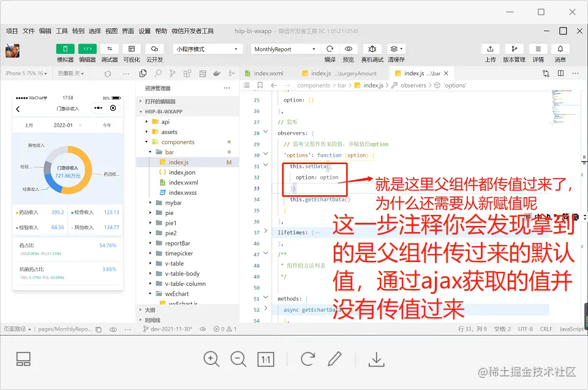Fold the observers block at line 28

coord(265,132)
